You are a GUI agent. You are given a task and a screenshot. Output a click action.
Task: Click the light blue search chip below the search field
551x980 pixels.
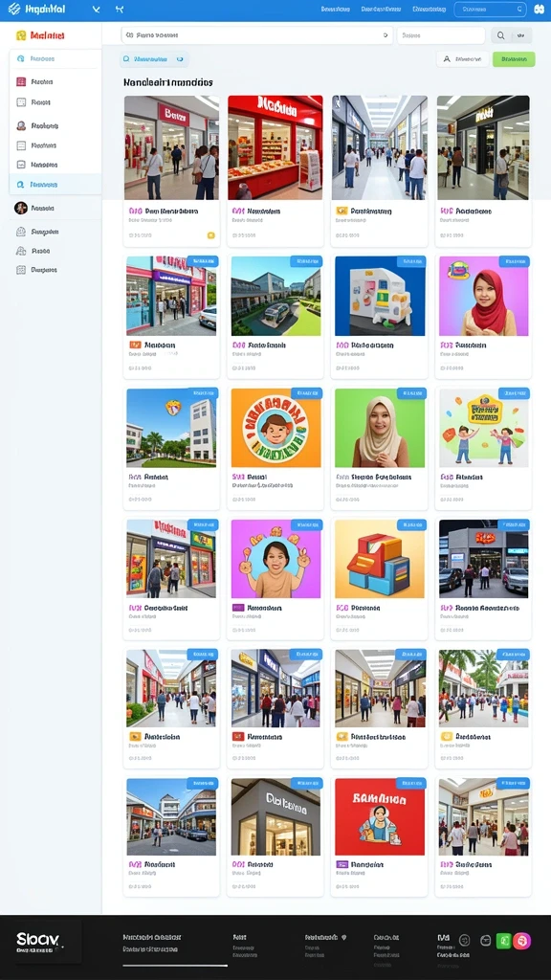[x=154, y=59]
